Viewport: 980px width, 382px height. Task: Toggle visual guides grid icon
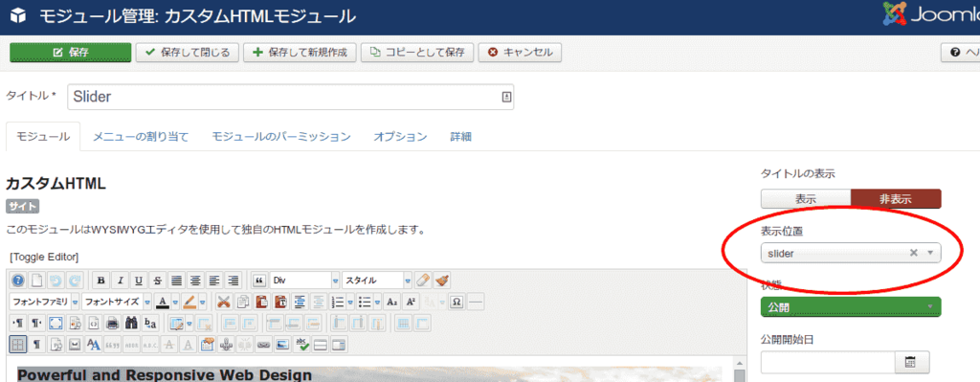pos(17,345)
